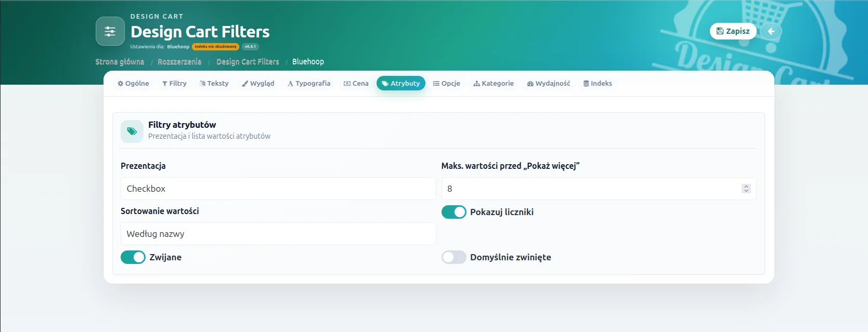Open the Indeks tab
The image size is (868, 332).
point(598,83)
